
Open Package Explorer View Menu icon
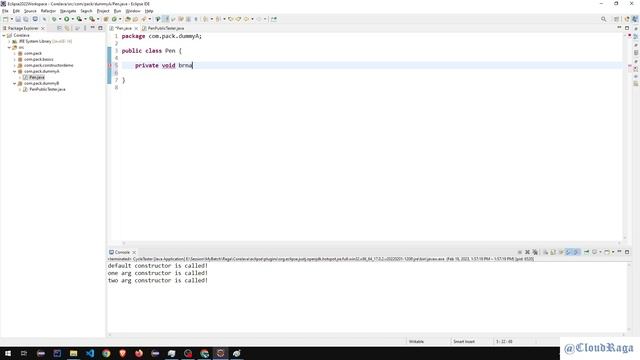[85, 28]
